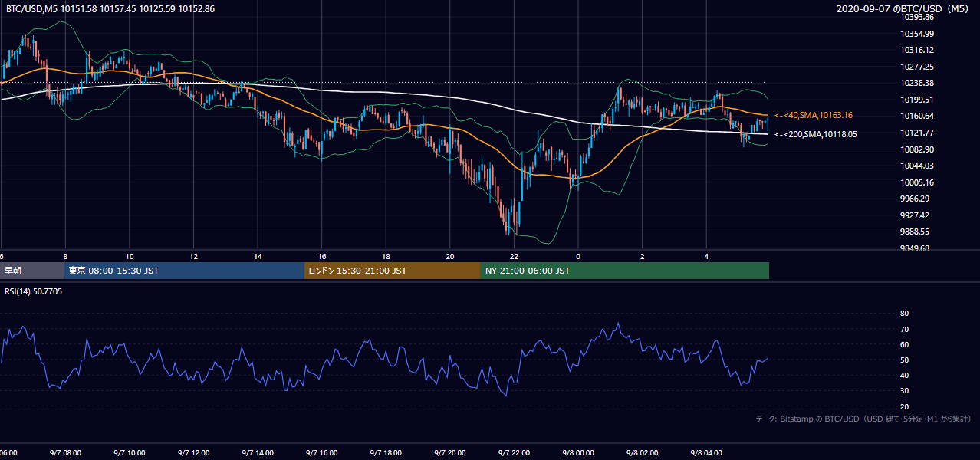Click price axis value 10082.90

point(917,149)
